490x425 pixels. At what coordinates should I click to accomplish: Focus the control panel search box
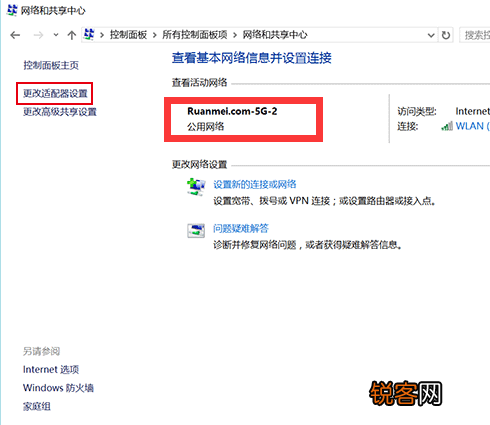pyautogui.click(x=475, y=35)
